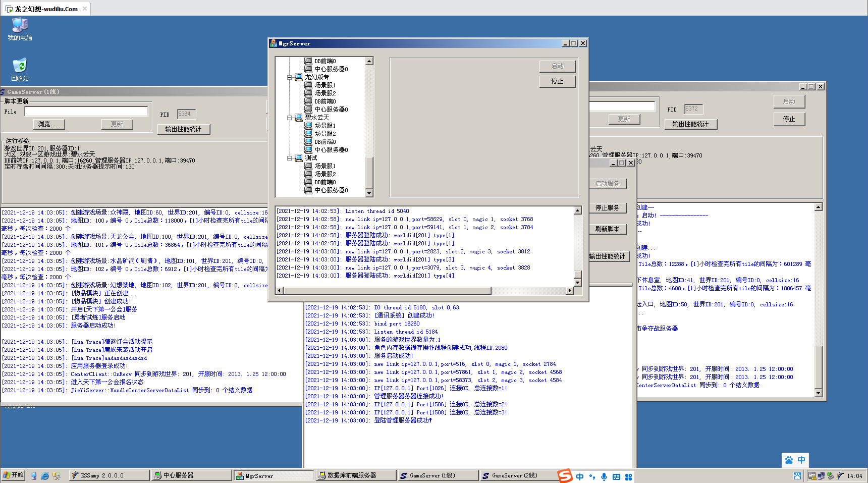Collapse the 龙幻版专 tree group
This screenshot has height=483, width=868.
point(290,77)
